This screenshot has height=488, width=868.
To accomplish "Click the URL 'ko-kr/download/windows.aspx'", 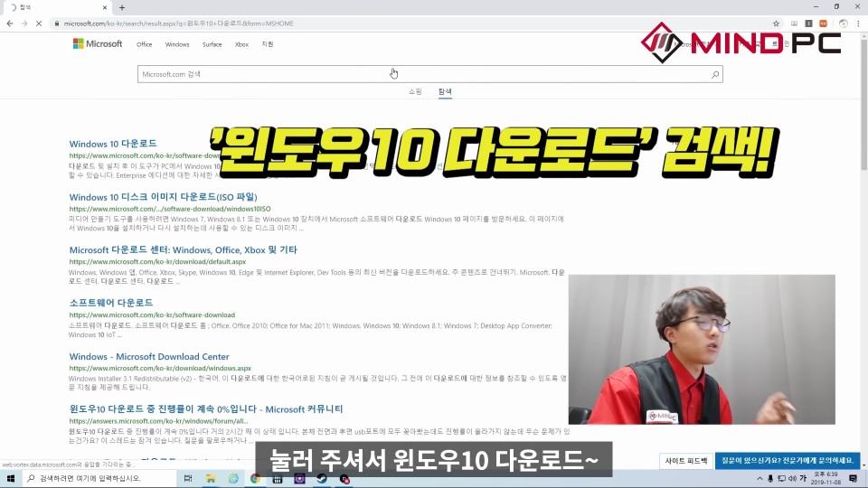I will tap(160, 368).
